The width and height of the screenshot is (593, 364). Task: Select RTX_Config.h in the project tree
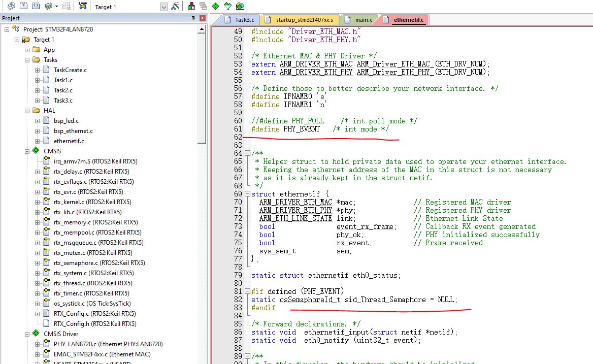95,323
